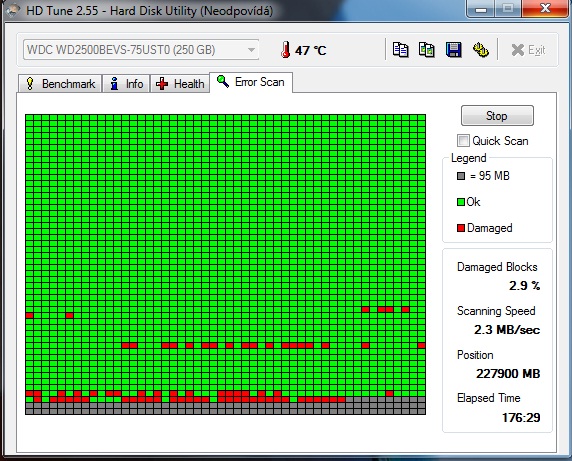Screen dimensions: 572x461
Task: Click the HD Tune title bar icon
Action: click(13, 10)
